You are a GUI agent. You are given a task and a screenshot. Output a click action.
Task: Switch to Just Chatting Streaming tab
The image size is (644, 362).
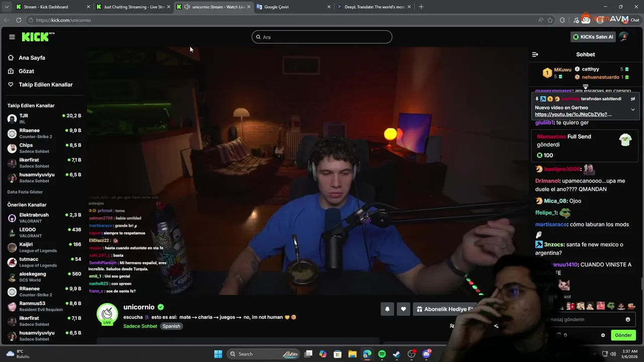pyautogui.click(x=133, y=7)
